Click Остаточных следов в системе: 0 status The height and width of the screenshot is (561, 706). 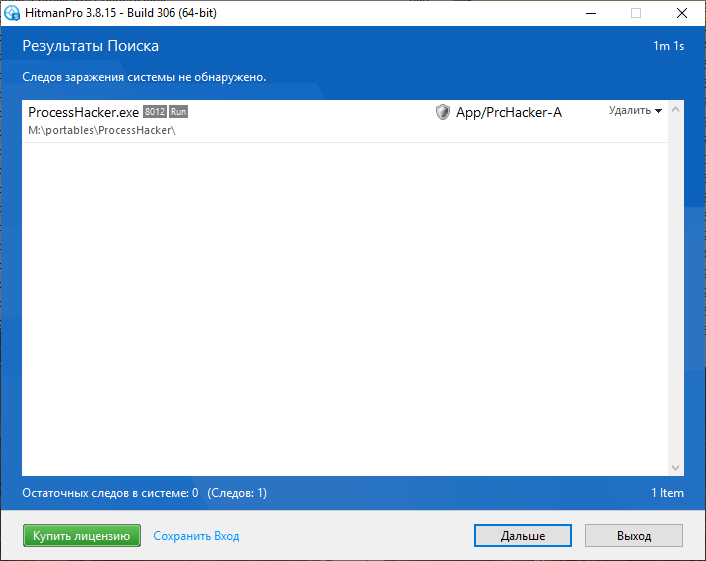110,493
